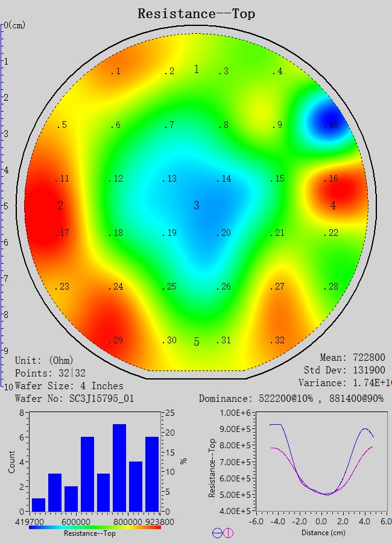This screenshot has height=543, width=392.
Task: Click the Resistance--Top map title
Action: [196, 13]
